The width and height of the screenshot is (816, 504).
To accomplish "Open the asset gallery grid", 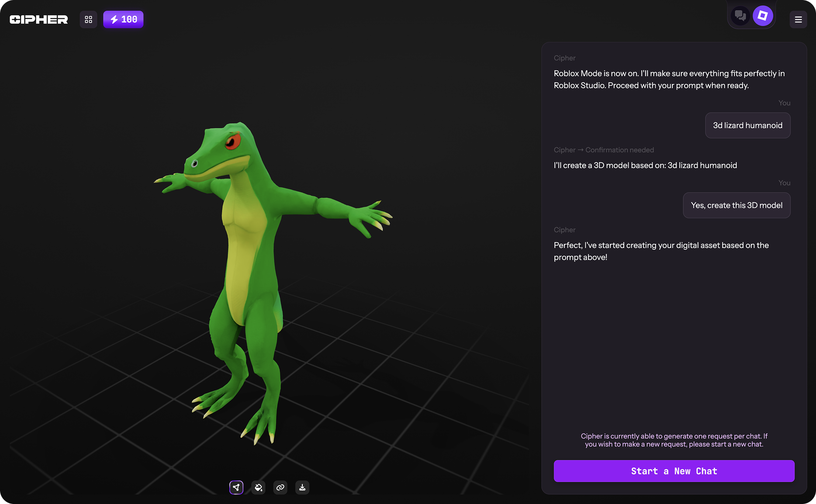I will (88, 19).
